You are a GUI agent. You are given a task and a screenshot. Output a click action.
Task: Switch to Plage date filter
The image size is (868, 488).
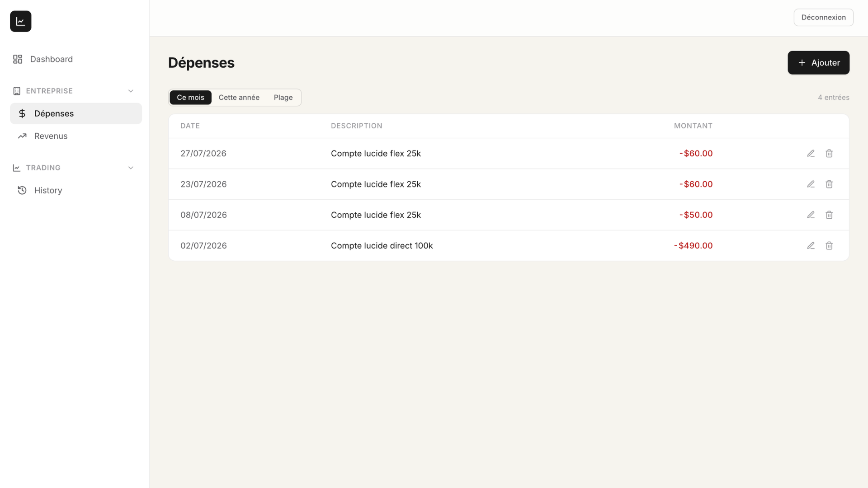283,98
